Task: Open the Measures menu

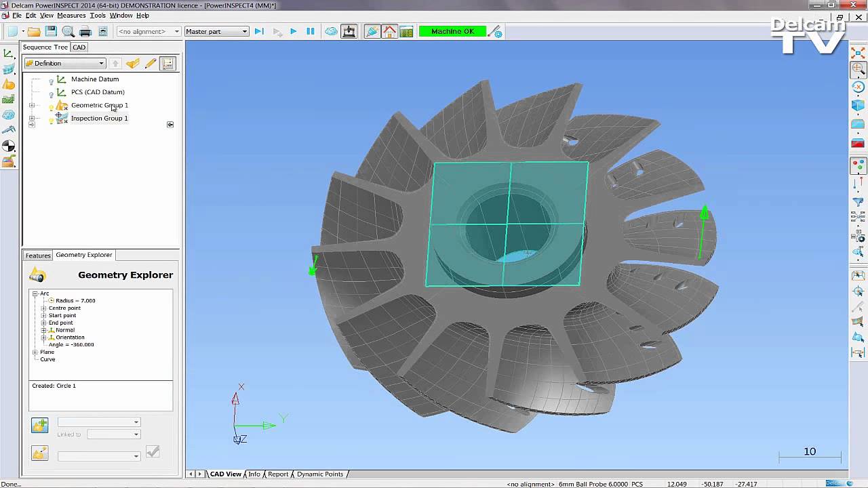Action: click(x=71, y=15)
